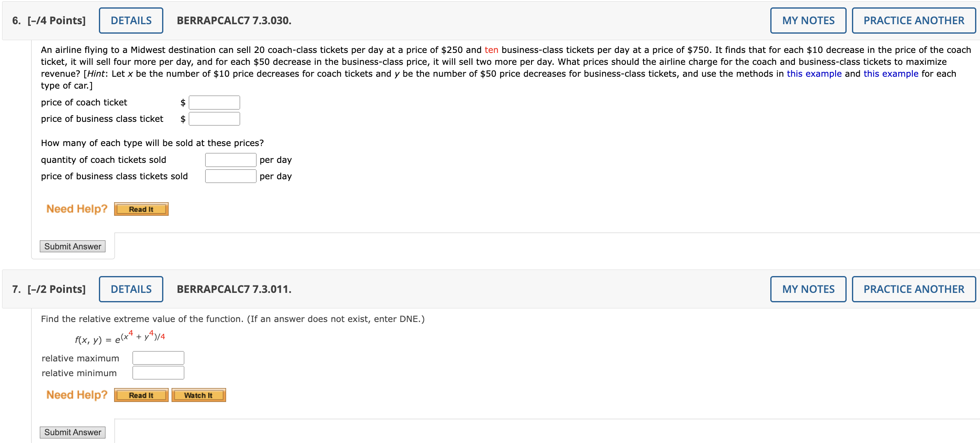Open MY NOTES for question 7
The width and height of the screenshot is (980, 443).
click(x=807, y=289)
